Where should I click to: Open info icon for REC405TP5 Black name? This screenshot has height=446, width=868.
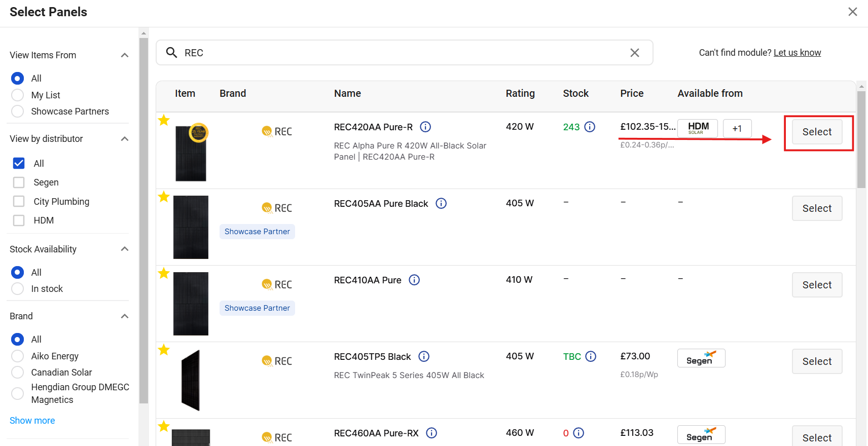(424, 356)
